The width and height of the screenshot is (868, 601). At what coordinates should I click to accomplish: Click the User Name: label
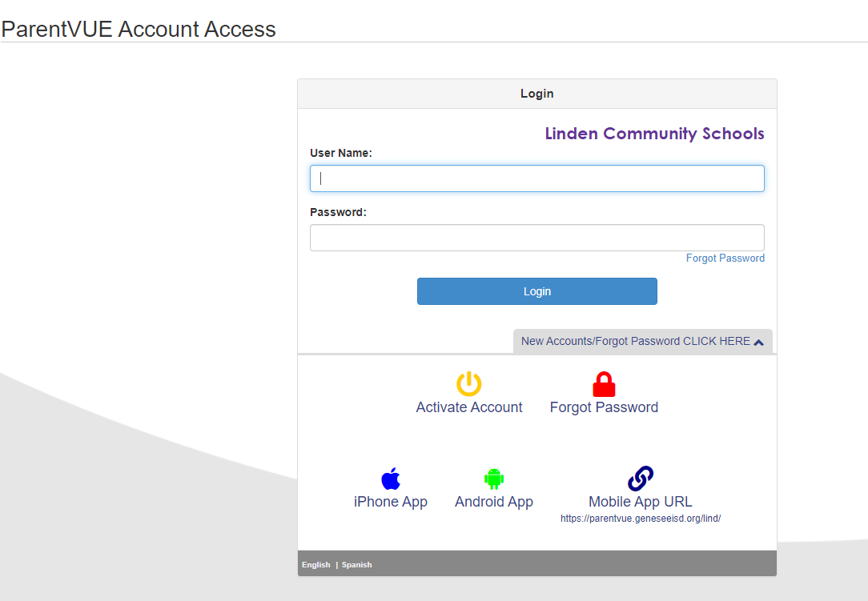(341, 153)
